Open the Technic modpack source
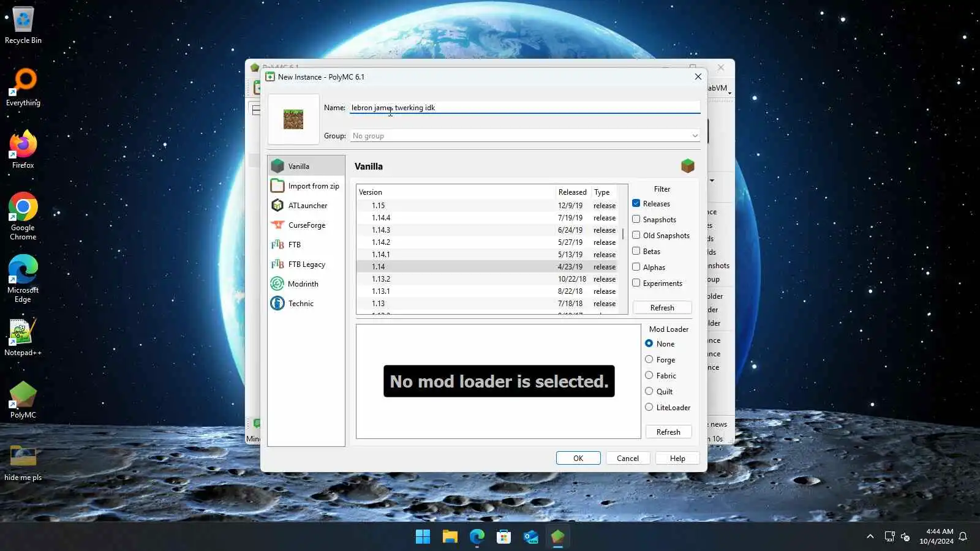This screenshot has width=980, height=551. (x=306, y=303)
